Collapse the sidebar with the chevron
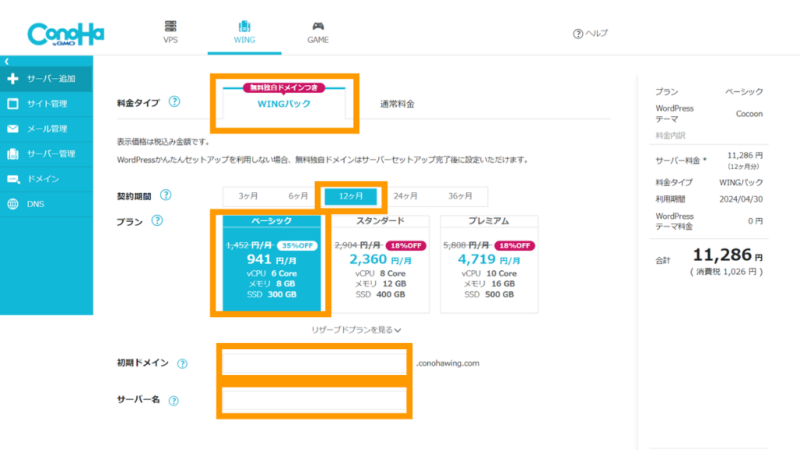 tap(7, 61)
